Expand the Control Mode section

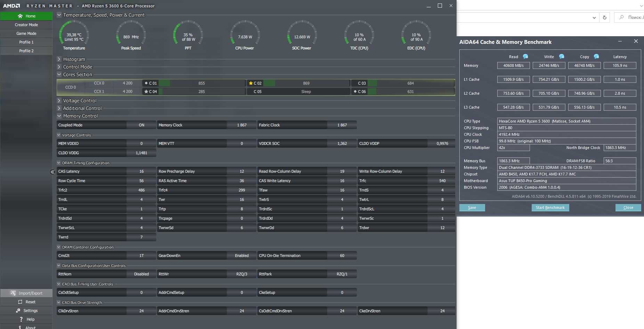(x=59, y=67)
